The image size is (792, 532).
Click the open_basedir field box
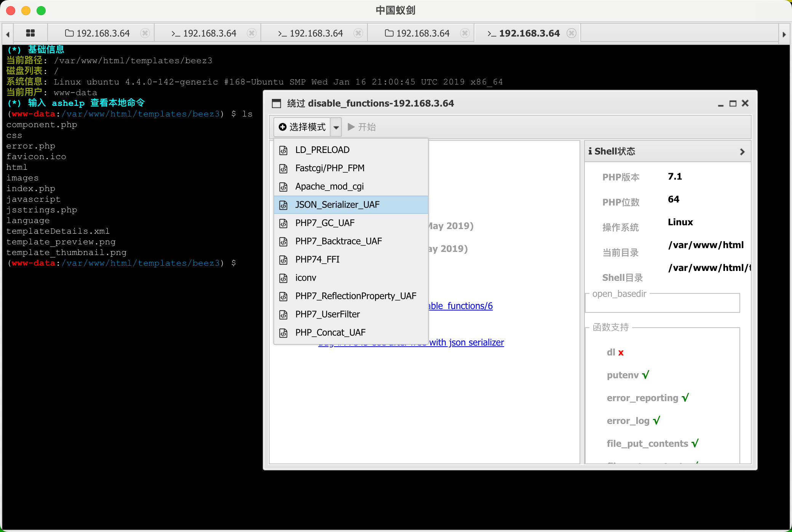pos(663,303)
